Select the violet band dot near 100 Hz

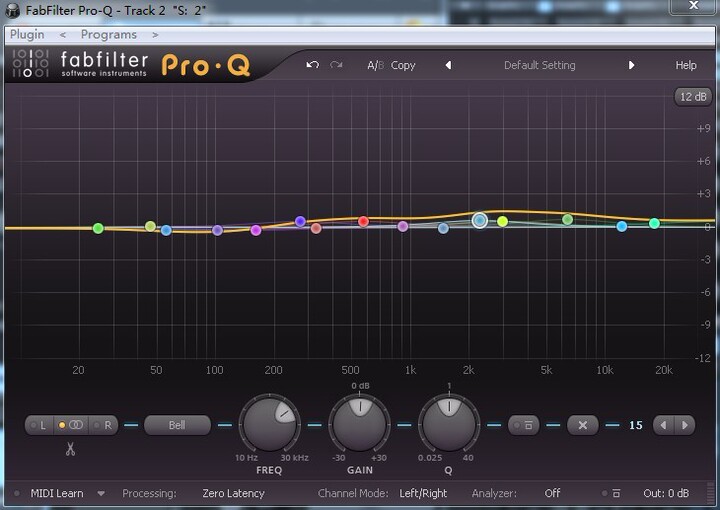pyautogui.click(x=218, y=230)
